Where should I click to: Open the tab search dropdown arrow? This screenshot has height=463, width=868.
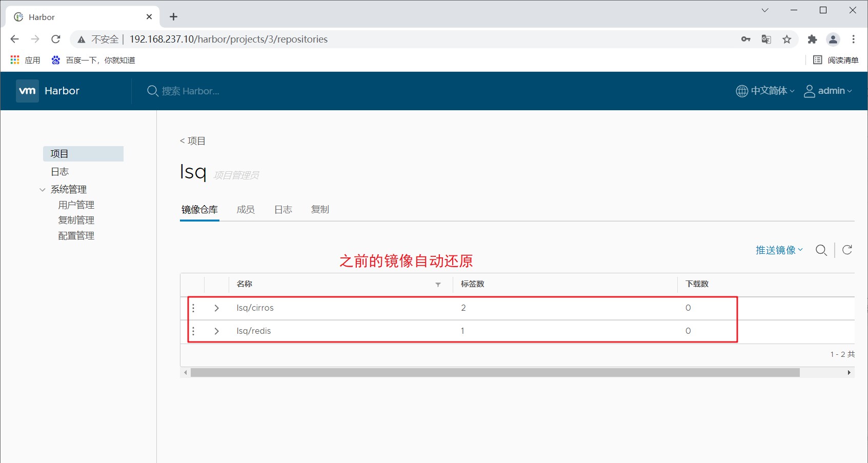765,10
